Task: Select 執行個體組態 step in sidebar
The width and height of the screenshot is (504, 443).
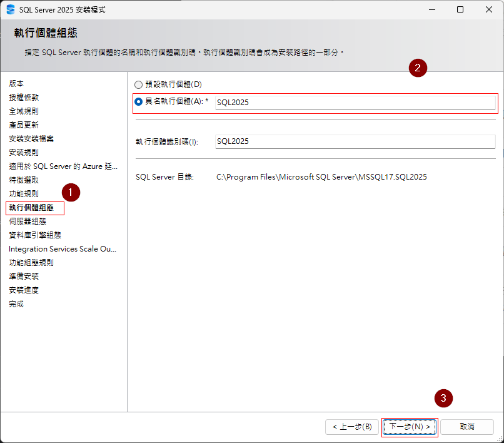Action: coord(31,208)
